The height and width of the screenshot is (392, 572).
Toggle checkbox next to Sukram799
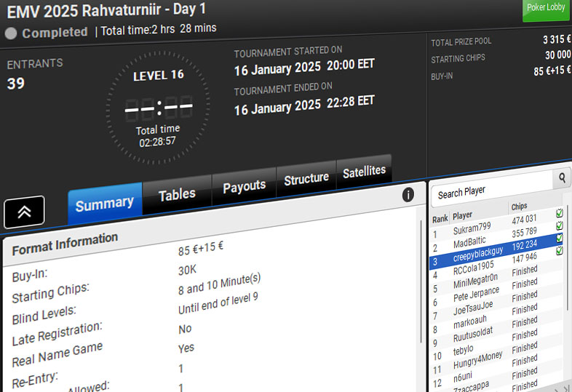[560, 213]
